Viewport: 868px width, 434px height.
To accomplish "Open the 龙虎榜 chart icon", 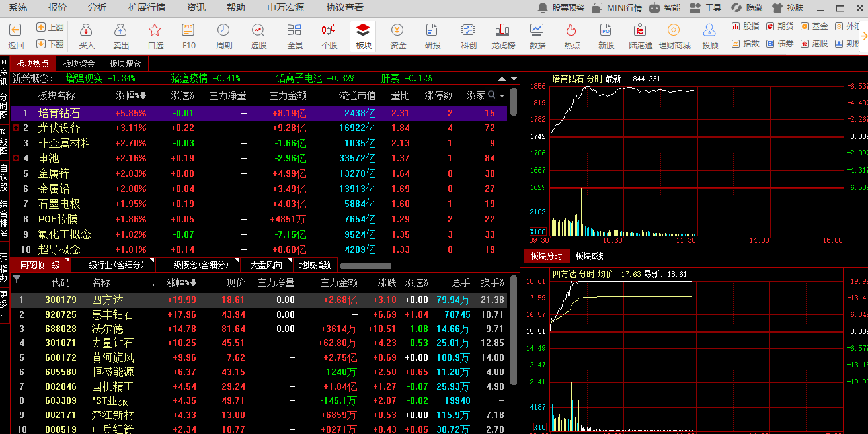I will [x=503, y=36].
